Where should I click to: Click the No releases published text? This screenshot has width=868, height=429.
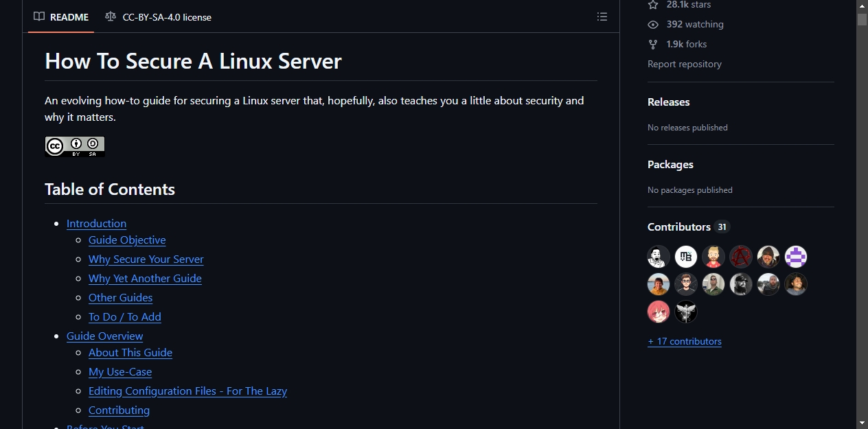click(687, 128)
